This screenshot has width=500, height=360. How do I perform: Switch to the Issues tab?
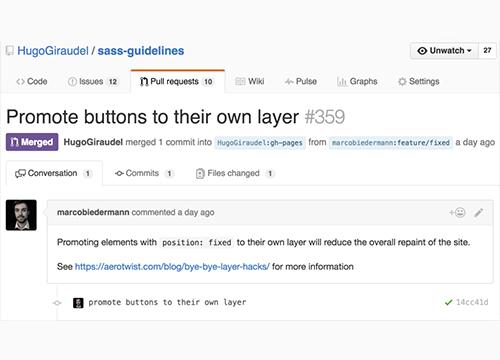93,81
